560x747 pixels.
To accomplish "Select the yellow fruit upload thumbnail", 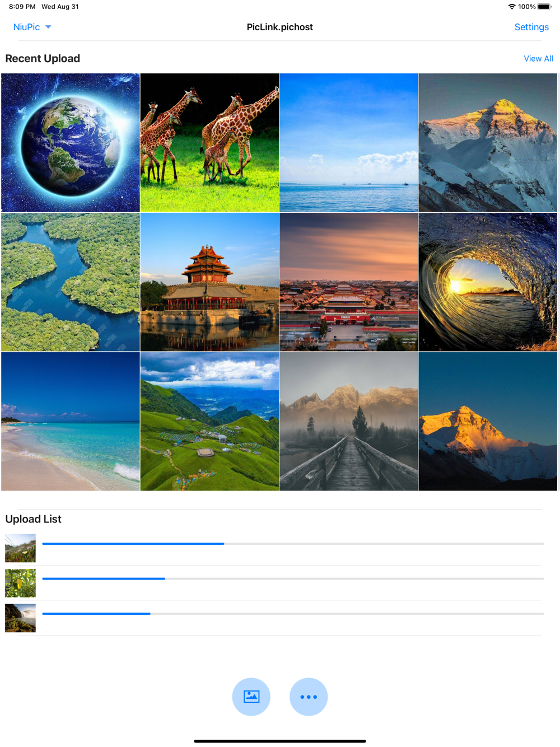I will (20, 583).
